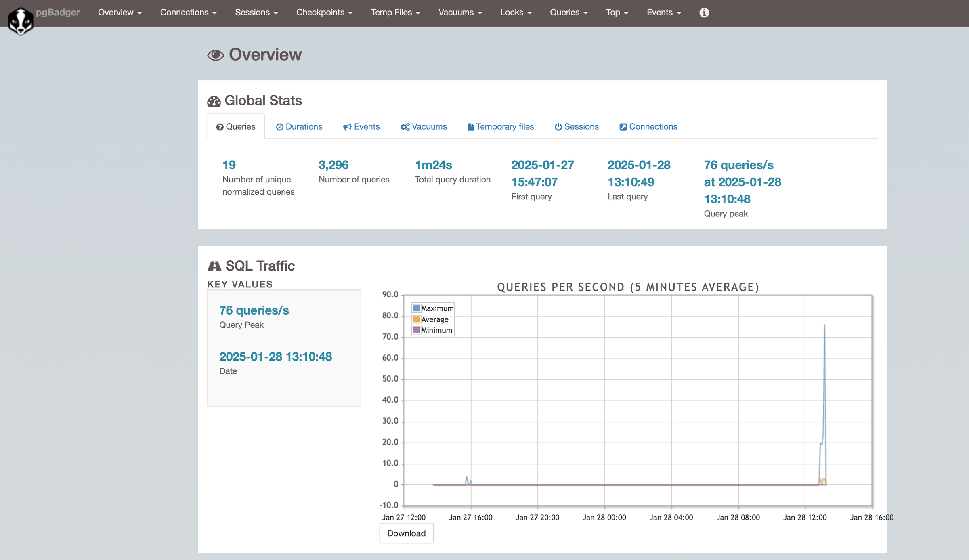Click the Download button below the chart
This screenshot has width=969, height=560.
tap(406, 533)
